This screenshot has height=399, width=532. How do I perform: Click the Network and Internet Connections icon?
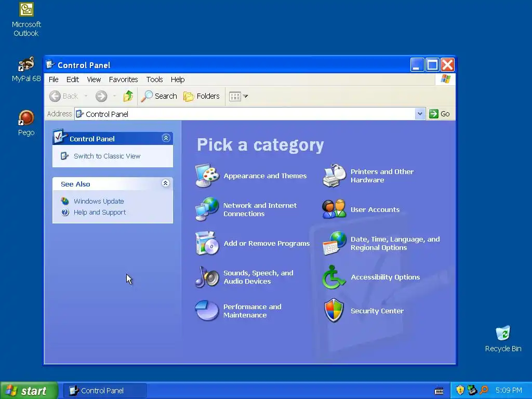[207, 209]
